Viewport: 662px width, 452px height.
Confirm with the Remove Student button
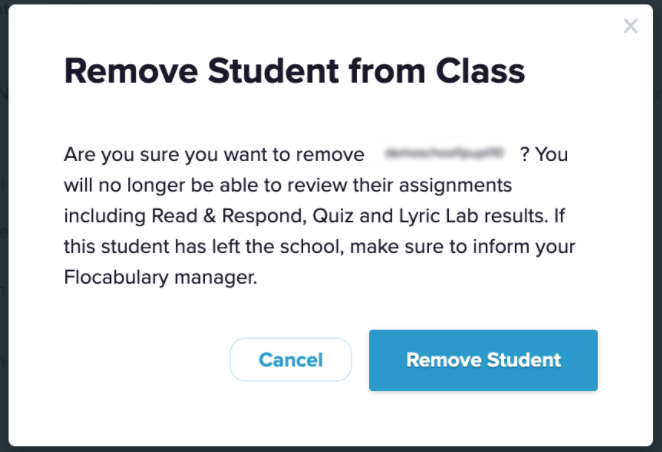pyautogui.click(x=483, y=360)
